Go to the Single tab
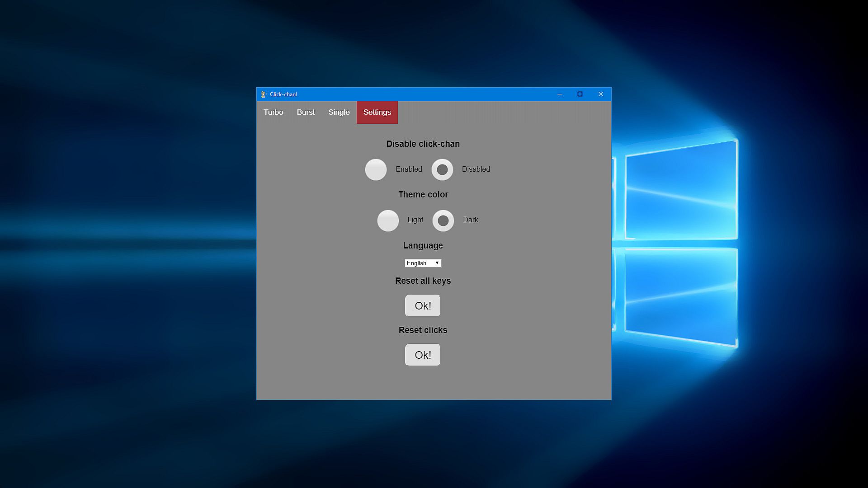 point(339,113)
